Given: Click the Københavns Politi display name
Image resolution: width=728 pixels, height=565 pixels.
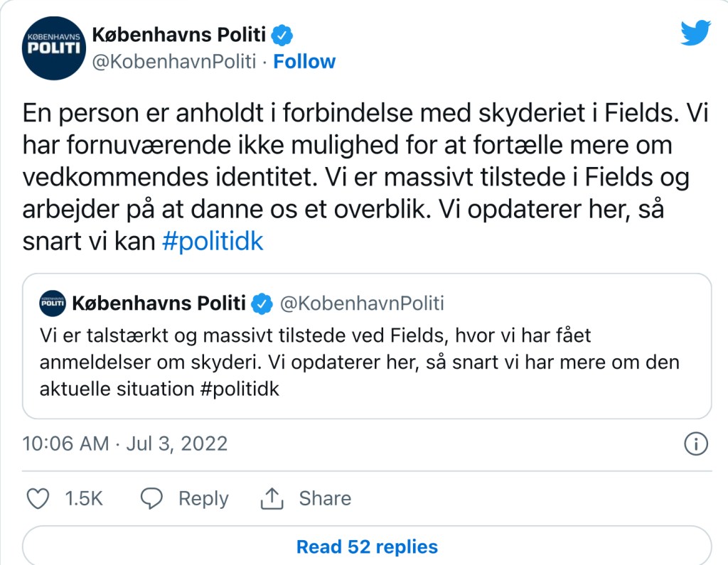Looking at the screenshot, I should click(x=181, y=33).
